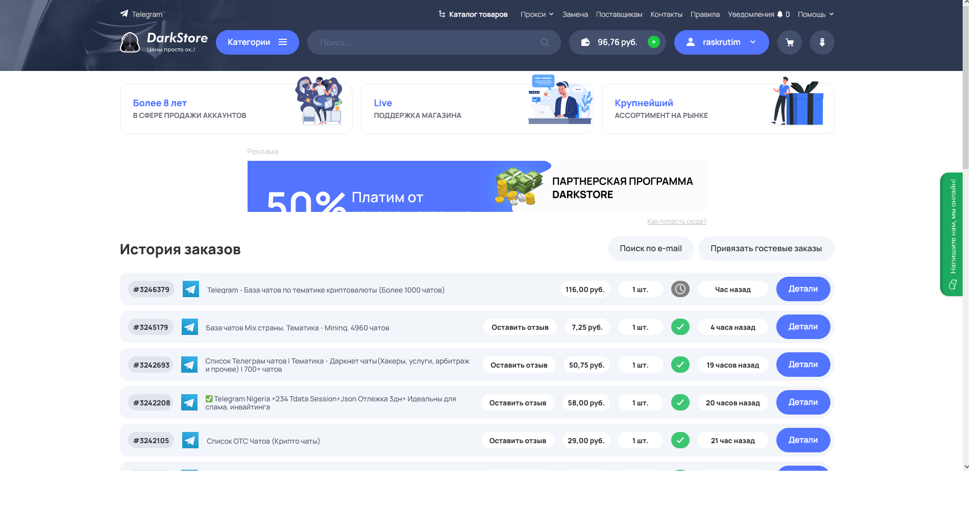Open Детали for order #3242693
This screenshot has width=980, height=531.
(802, 365)
